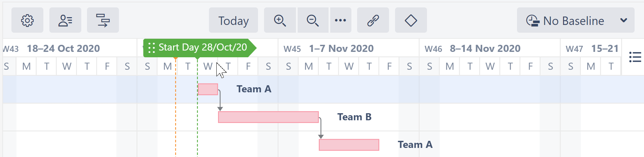Open the legend list icon
The image size is (644, 157).
coord(635,57)
